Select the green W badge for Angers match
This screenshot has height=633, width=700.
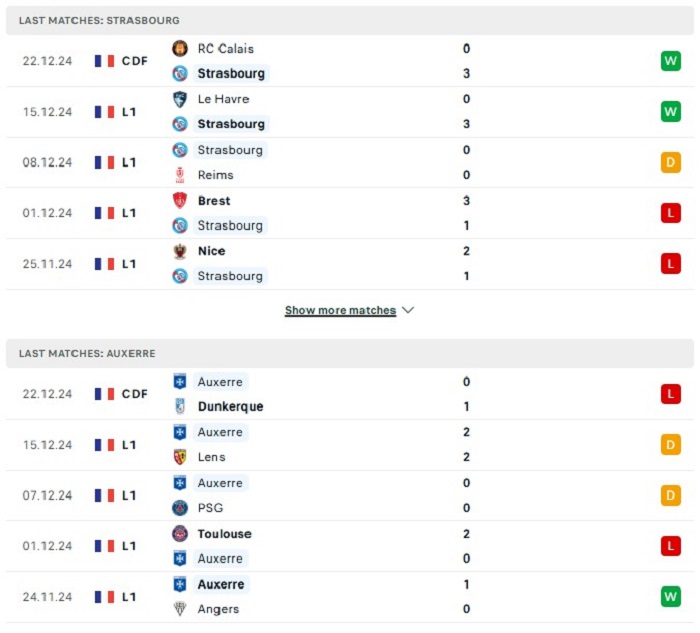pos(671,596)
